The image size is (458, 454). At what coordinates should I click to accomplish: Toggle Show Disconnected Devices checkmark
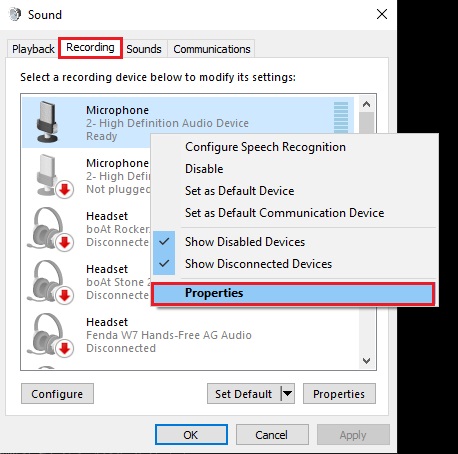[x=164, y=264]
